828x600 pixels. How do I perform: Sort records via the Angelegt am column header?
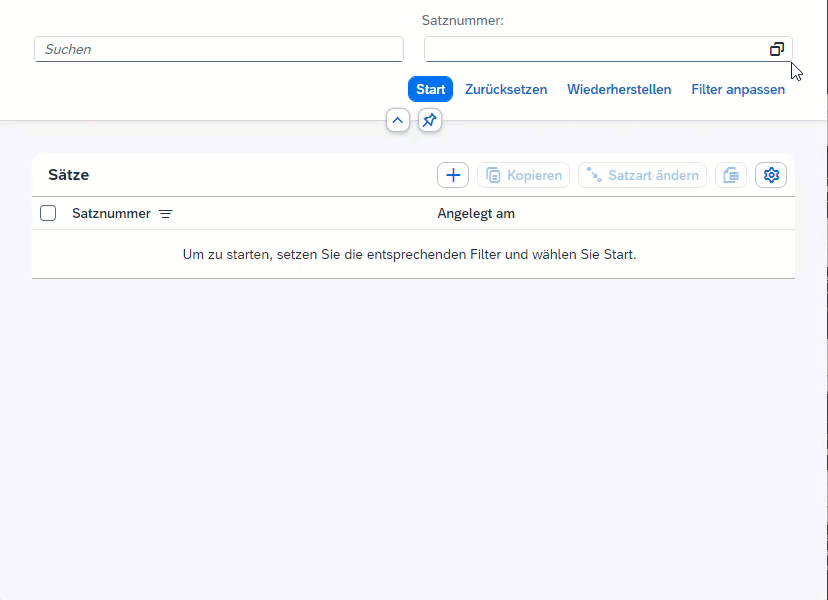476,213
